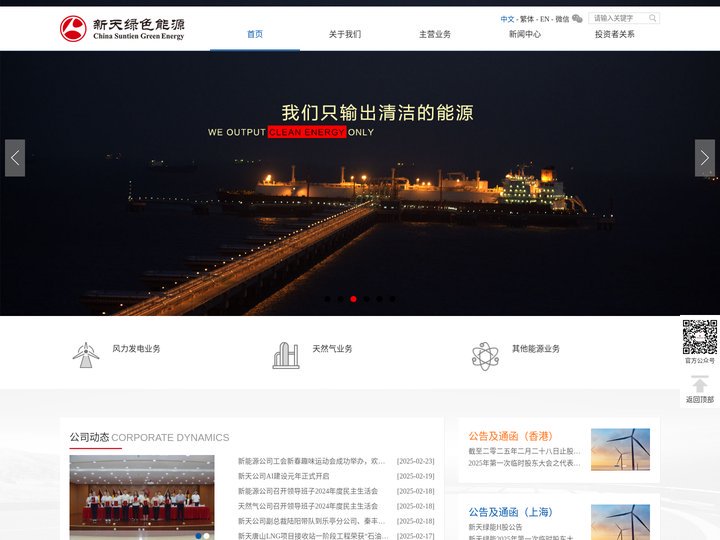Click the date [2025-02-19]
Viewport: 720px width, 540px height.
click(416, 476)
